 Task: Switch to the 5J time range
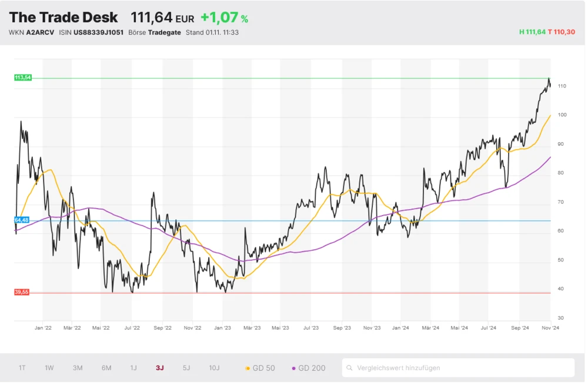click(186, 368)
